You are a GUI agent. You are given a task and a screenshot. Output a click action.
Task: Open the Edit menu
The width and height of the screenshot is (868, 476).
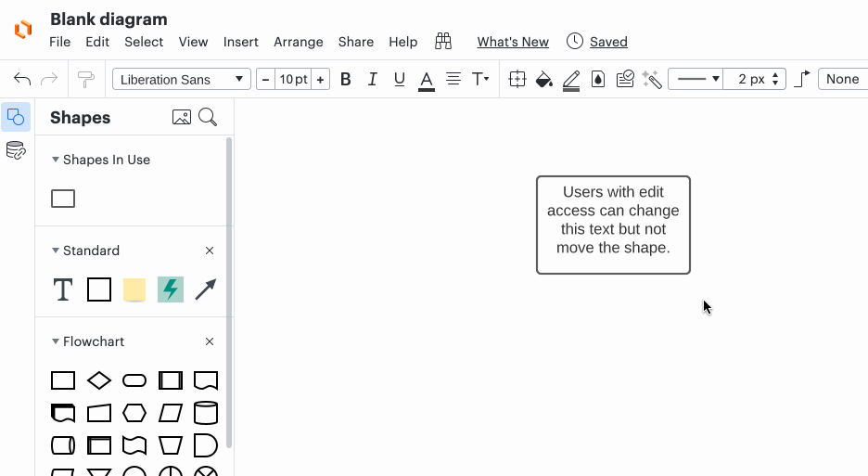[x=97, y=42]
